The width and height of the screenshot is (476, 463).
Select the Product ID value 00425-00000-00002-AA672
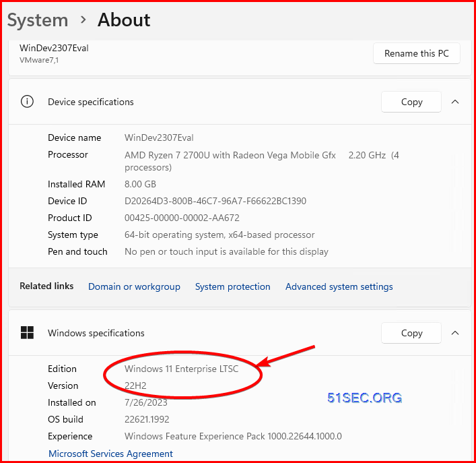(182, 218)
